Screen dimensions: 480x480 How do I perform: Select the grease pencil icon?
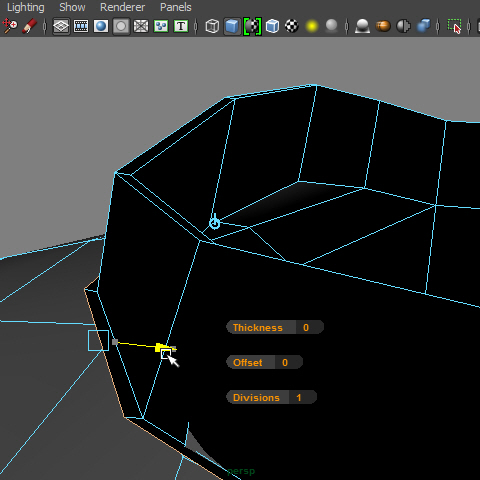pos(30,26)
